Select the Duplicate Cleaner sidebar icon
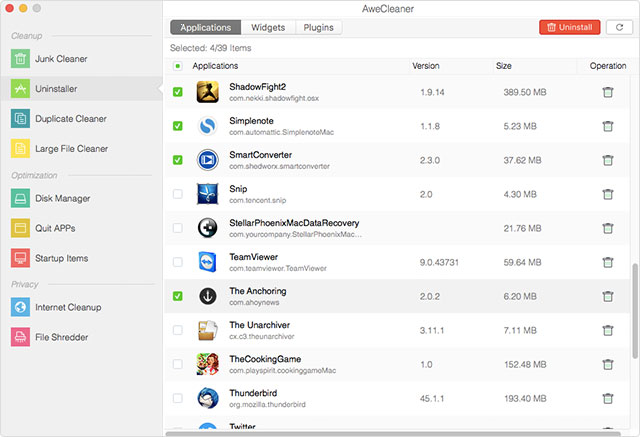 pos(21,119)
